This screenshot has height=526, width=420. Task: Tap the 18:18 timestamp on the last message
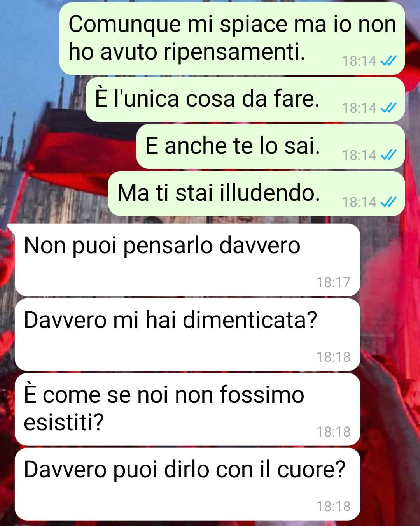pos(333,506)
